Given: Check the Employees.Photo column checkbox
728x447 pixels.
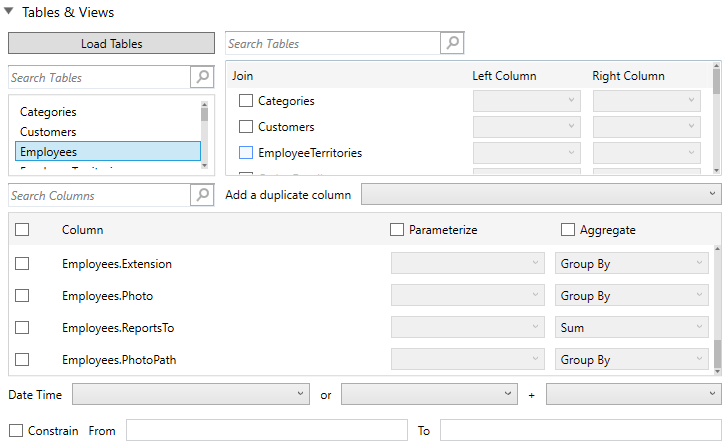Looking at the screenshot, I should 22,296.
